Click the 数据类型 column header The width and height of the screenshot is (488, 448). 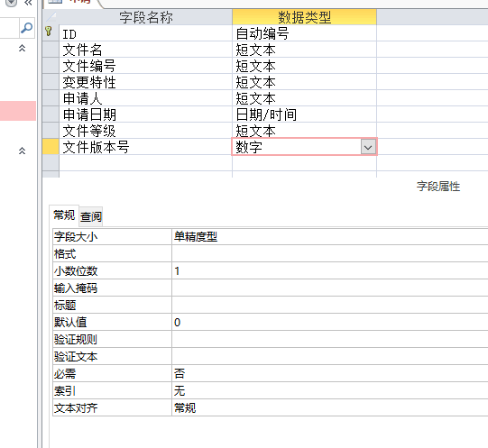pyautogui.click(x=304, y=17)
